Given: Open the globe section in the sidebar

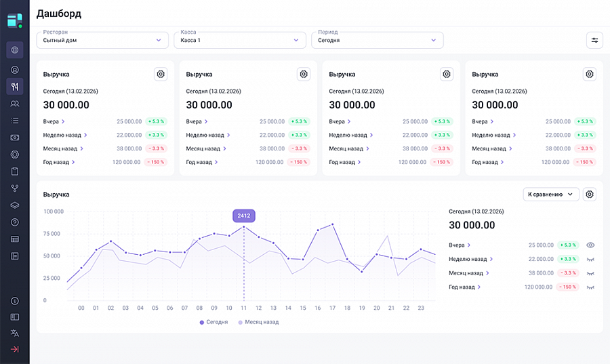Looking at the screenshot, I should click(15, 49).
